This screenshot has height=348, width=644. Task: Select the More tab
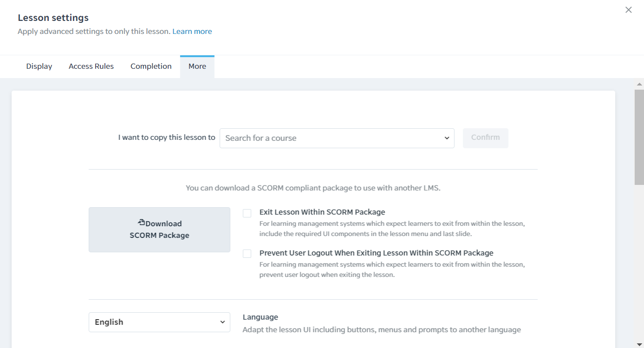click(x=197, y=66)
